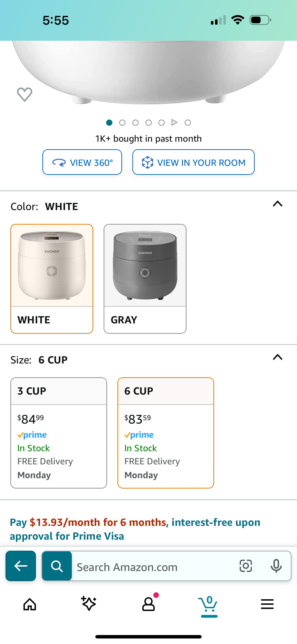
Task: Tap the back arrow button
Action: 21,565
